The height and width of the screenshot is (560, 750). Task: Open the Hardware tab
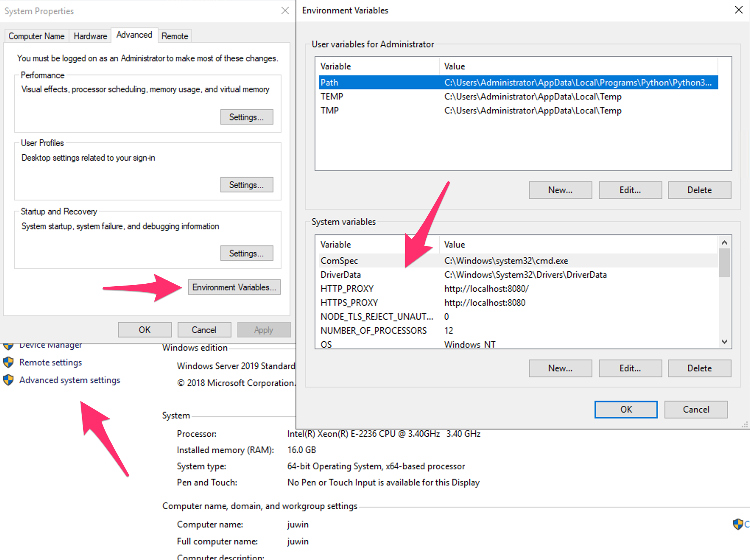point(90,36)
